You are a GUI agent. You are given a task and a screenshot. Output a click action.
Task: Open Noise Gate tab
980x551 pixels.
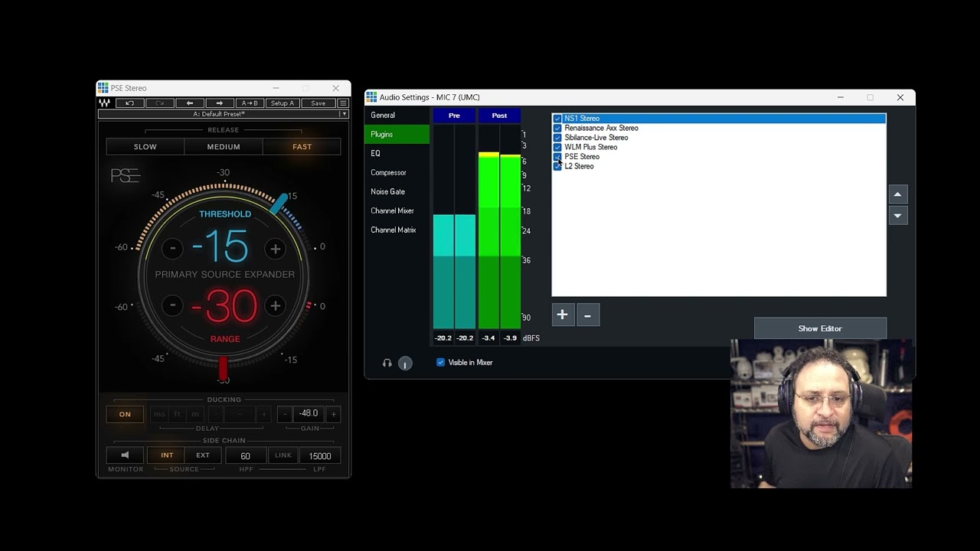coord(397,192)
